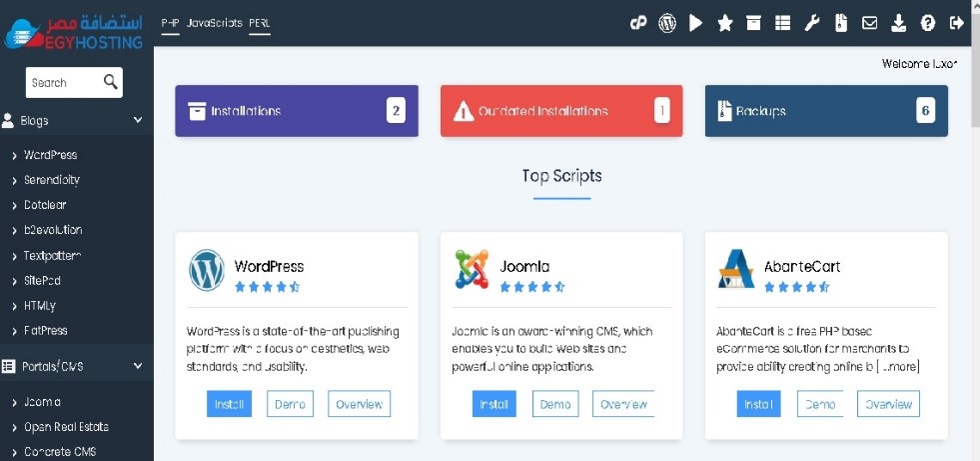Install the WordPress script

229,404
